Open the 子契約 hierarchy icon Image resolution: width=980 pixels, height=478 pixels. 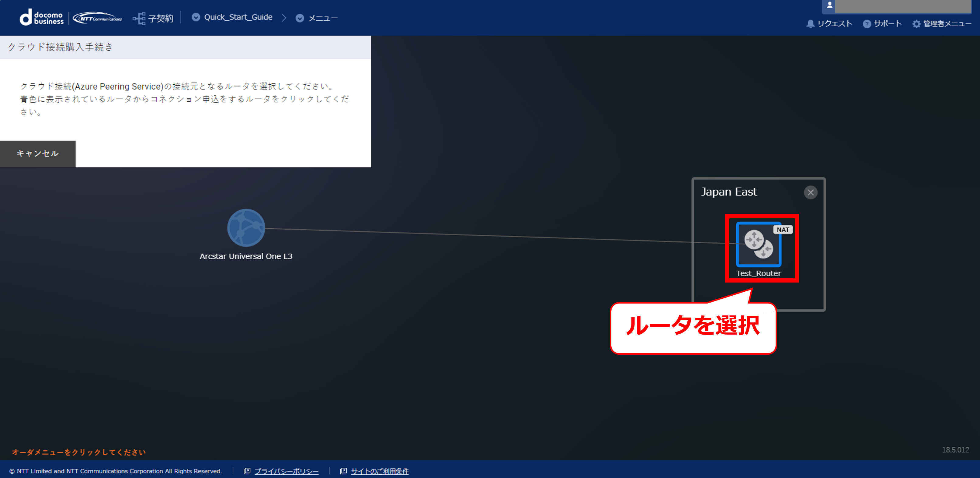[139, 18]
